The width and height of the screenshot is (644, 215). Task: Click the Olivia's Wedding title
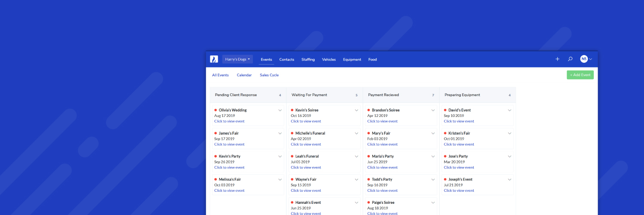(233, 110)
